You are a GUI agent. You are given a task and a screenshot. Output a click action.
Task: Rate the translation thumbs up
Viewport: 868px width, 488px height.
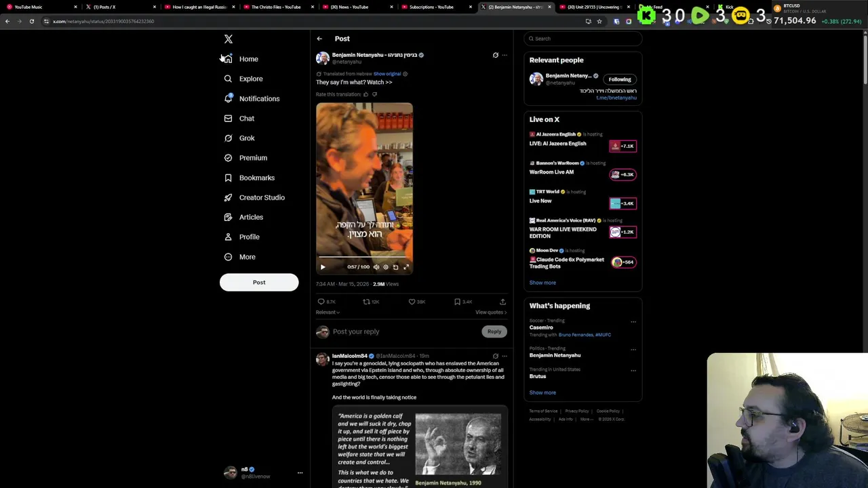pyautogui.click(x=366, y=94)
